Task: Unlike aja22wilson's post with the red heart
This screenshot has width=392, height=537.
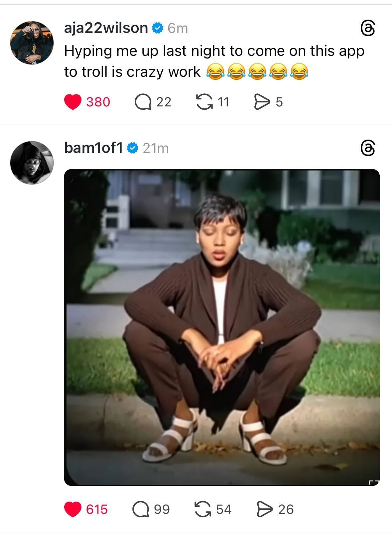Action: click(73, 102)
